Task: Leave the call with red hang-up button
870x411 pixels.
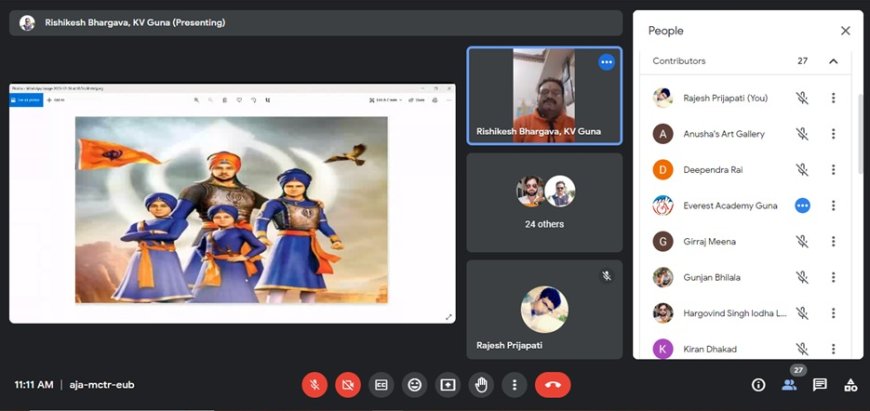Action: point(553,385)
